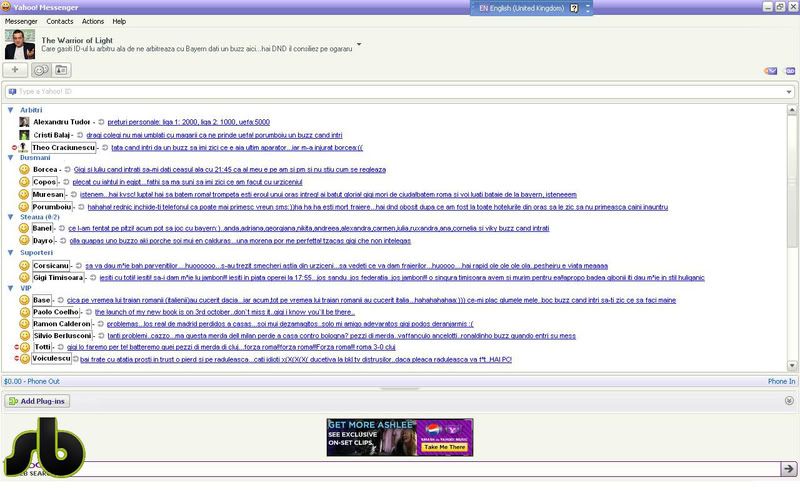
Task: Click Add Plug-ins button
Action: [37, 401]
